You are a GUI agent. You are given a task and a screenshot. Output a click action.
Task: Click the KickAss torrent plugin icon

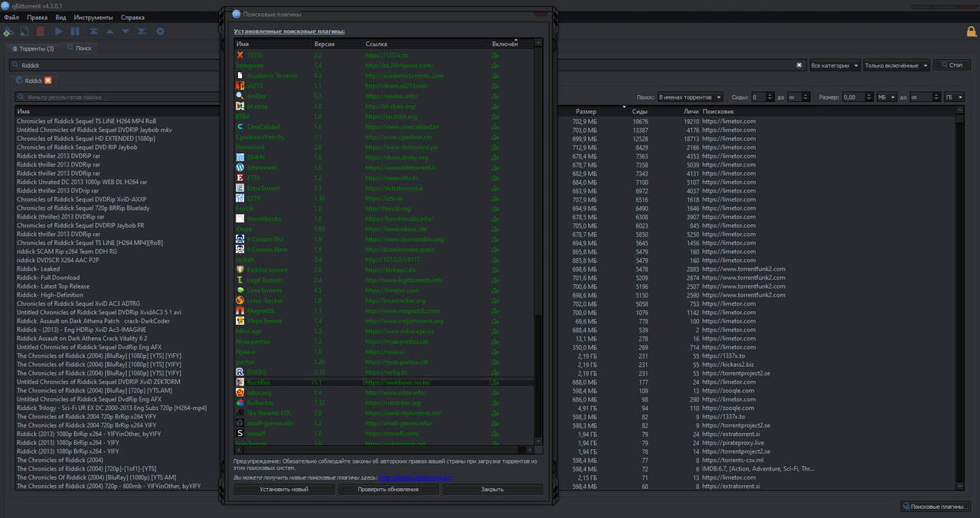(x=240, y=270)
